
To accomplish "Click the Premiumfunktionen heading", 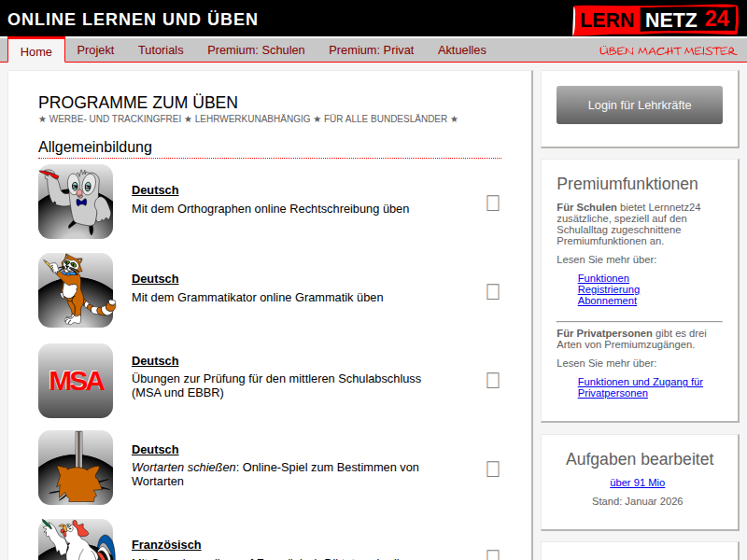I will pos(627,184).
